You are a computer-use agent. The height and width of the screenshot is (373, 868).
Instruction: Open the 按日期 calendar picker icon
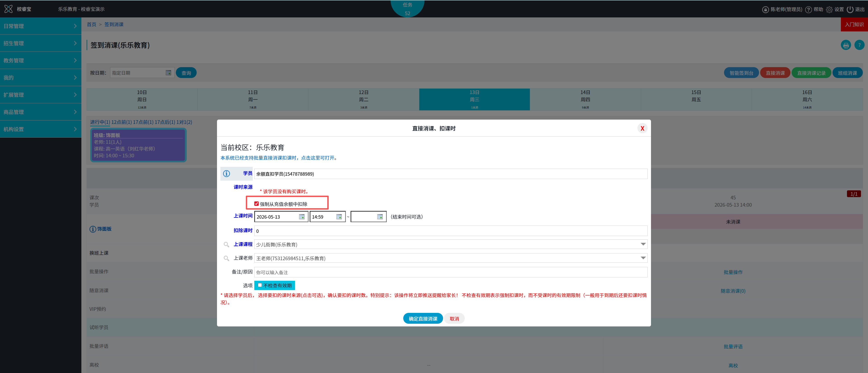pyautogui.click(x=168, y=73)
